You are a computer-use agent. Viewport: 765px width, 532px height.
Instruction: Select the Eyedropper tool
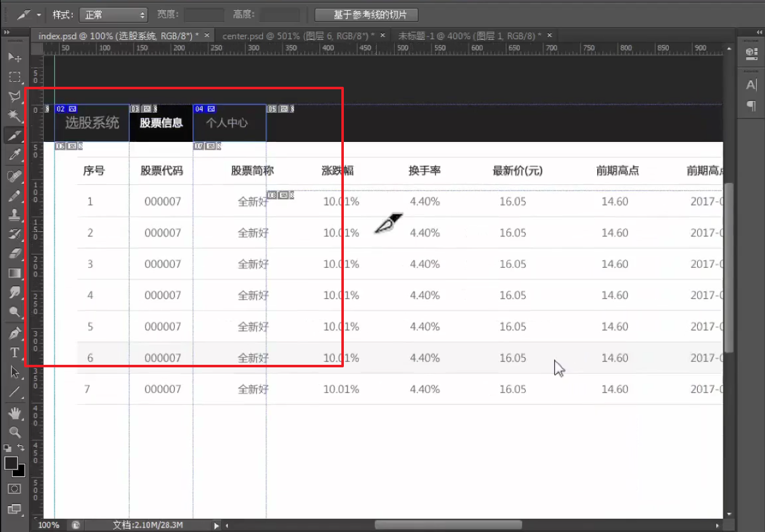point(15,154)
